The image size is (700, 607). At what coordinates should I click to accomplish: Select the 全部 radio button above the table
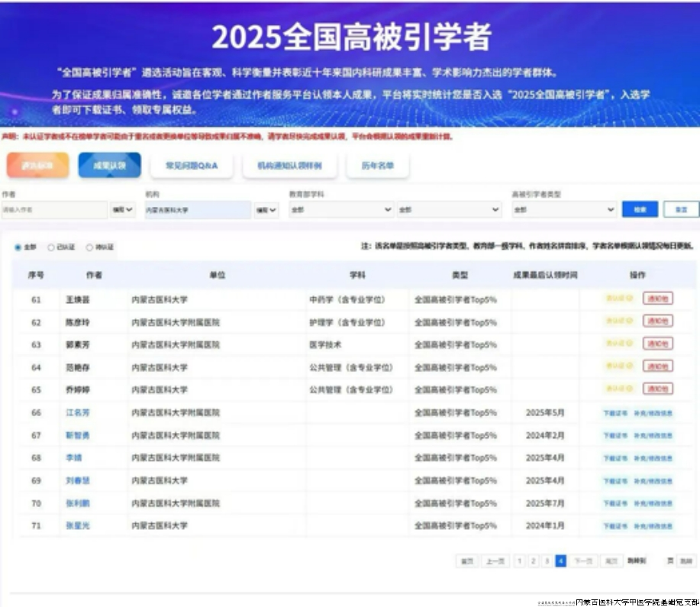(18, 247)
